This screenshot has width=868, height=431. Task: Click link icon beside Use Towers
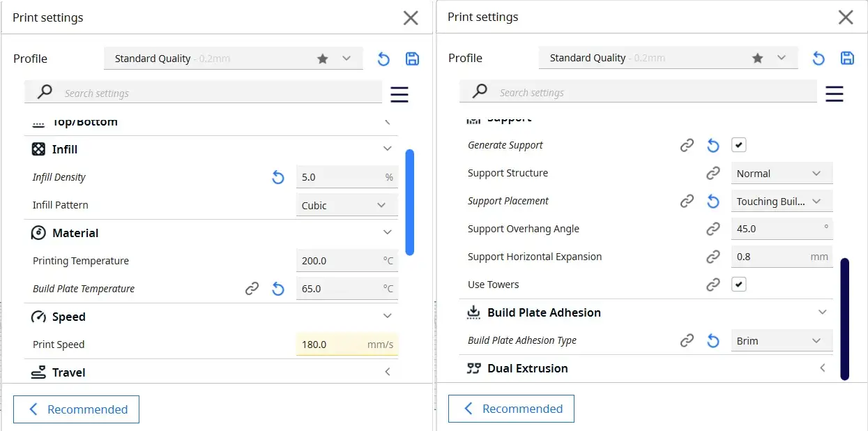(x=713, y=285)
